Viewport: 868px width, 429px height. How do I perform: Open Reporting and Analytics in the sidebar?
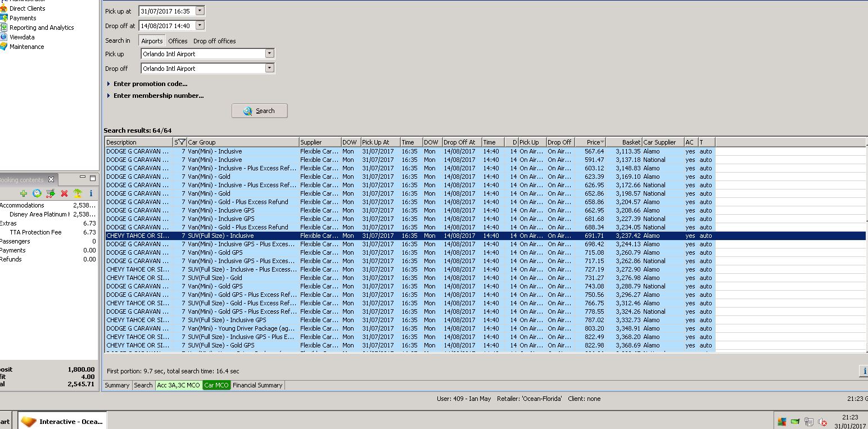coord(42,28)
